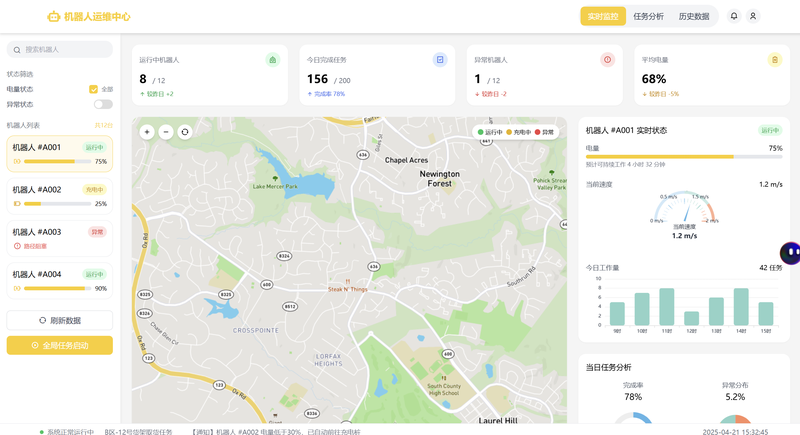Click green 运行中 legend dot on map
This screenshot has height=435, width=800.
(x=480, y=132)
